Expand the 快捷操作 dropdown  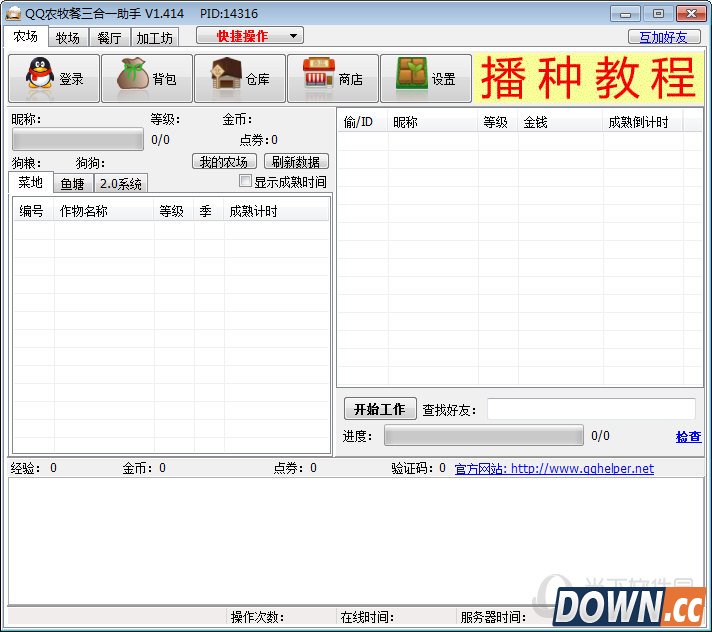point(249,36)
